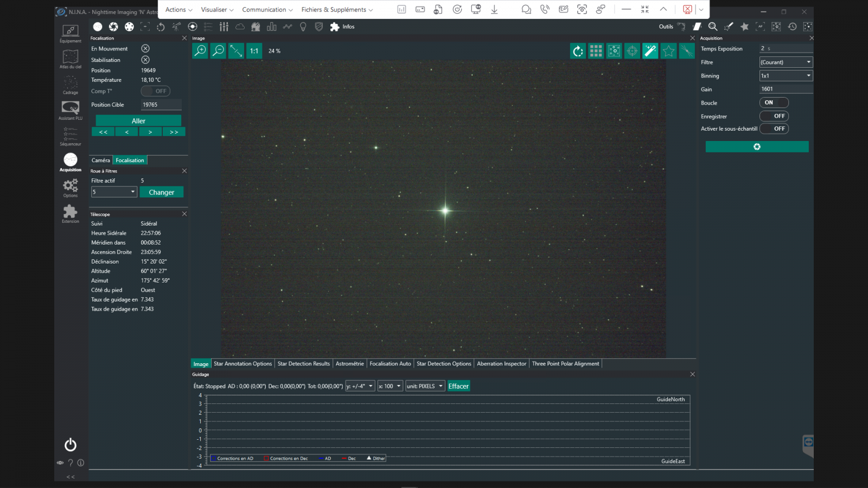Click the dome observatory icon in the top toolbar
Screen dimensions: 868x488
[256, 27]
